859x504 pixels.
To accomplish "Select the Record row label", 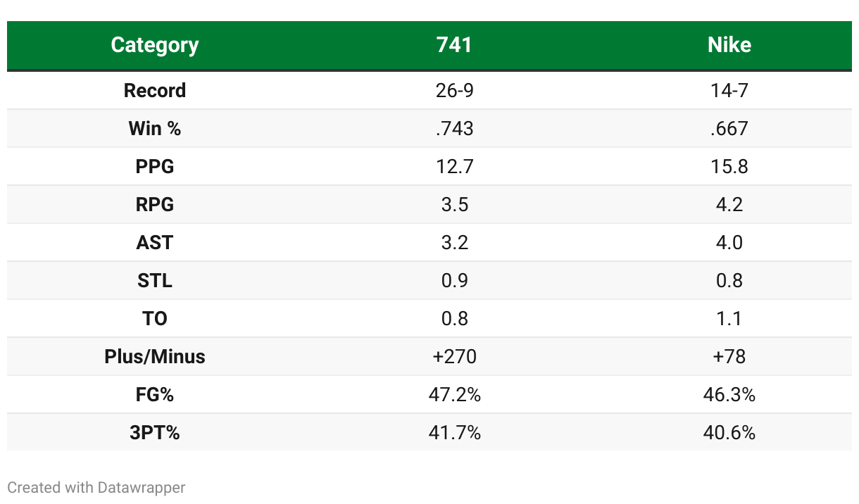I will [x=155, y=91].
